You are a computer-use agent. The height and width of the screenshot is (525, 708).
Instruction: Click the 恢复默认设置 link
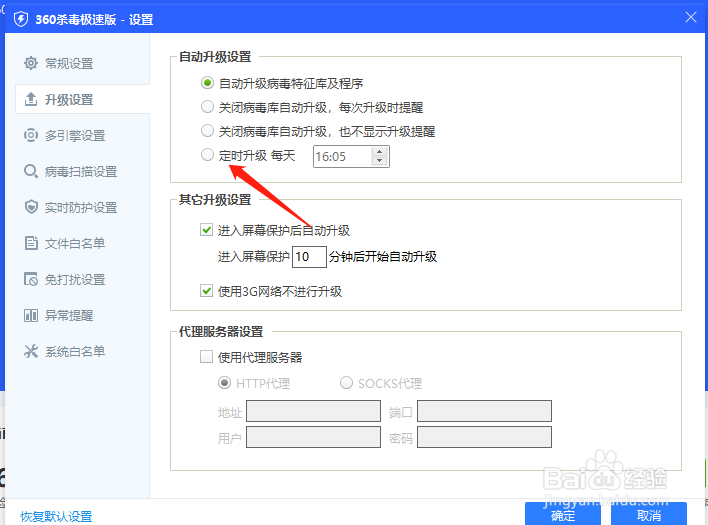(x=56, y=516)
